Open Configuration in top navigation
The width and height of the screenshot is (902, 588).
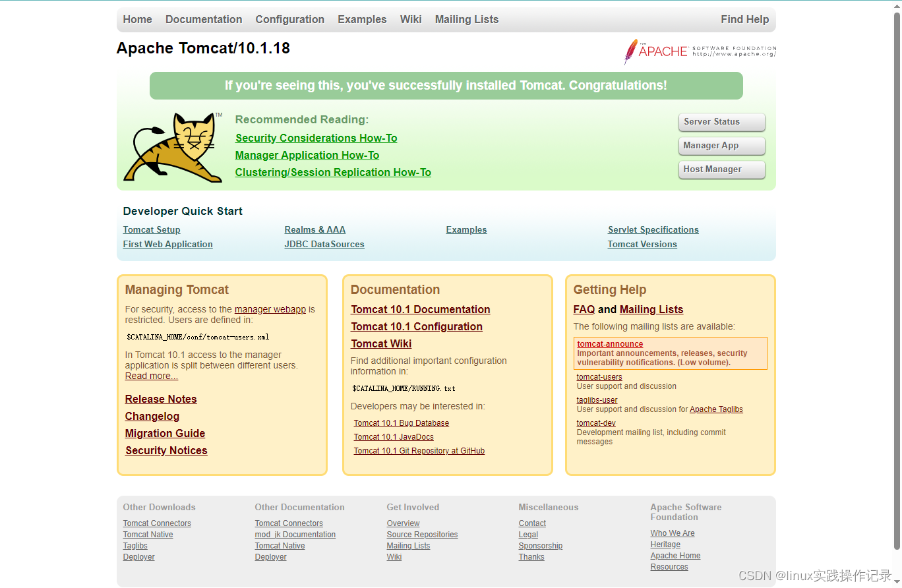(x=290, y=19)
